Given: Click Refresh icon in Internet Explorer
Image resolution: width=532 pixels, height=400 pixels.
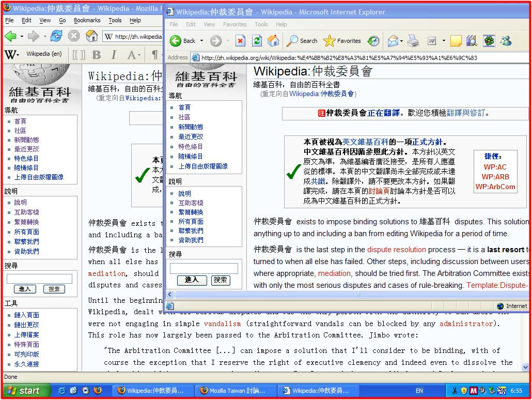Looking at the screenshot, I should (x=257, y=41).
